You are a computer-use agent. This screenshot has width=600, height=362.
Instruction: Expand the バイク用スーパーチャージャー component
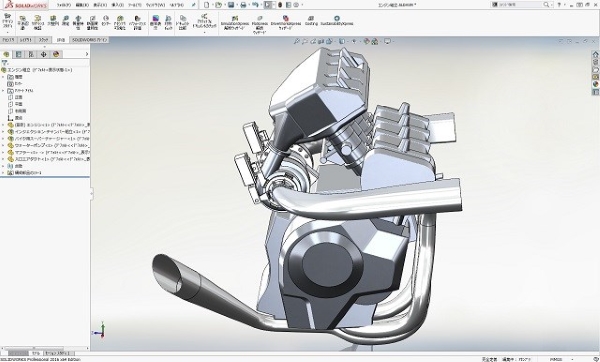3,139
